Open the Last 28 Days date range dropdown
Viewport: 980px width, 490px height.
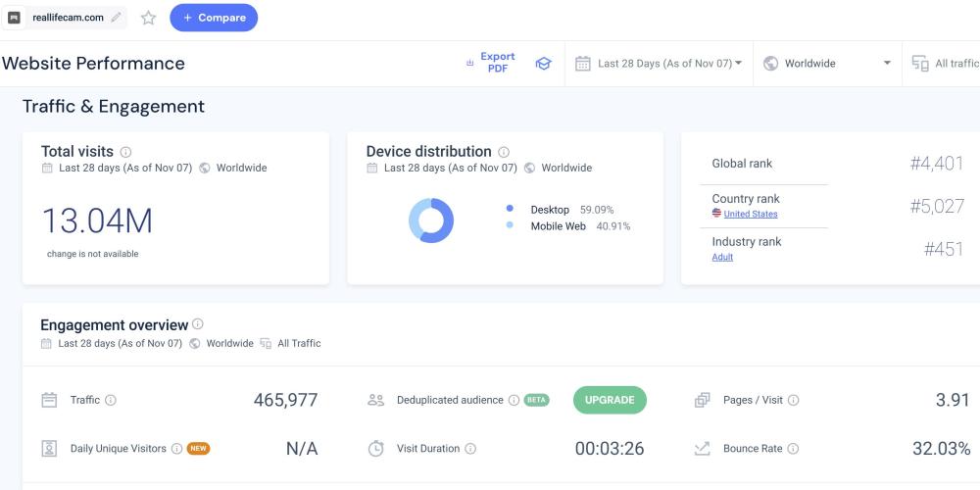[659, 64]
